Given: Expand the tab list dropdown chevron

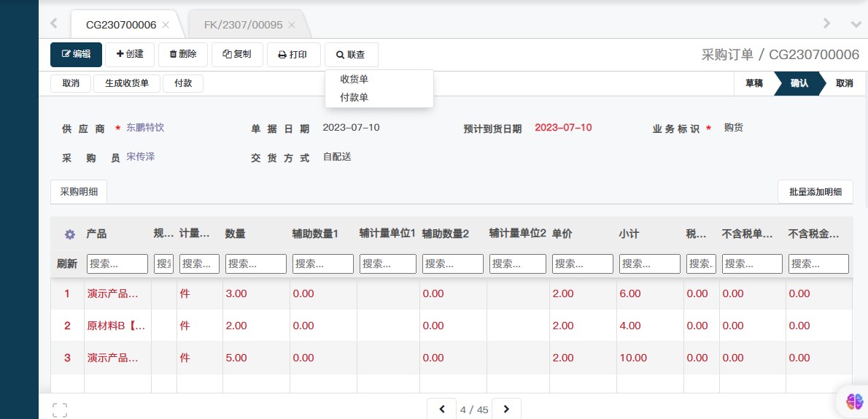Looking at the screenshot, I should (856, 23).
